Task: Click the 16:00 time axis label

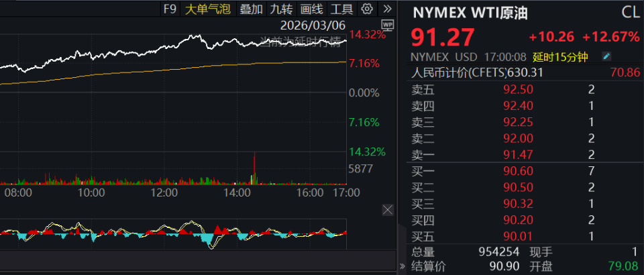Action: coord(310,192)
